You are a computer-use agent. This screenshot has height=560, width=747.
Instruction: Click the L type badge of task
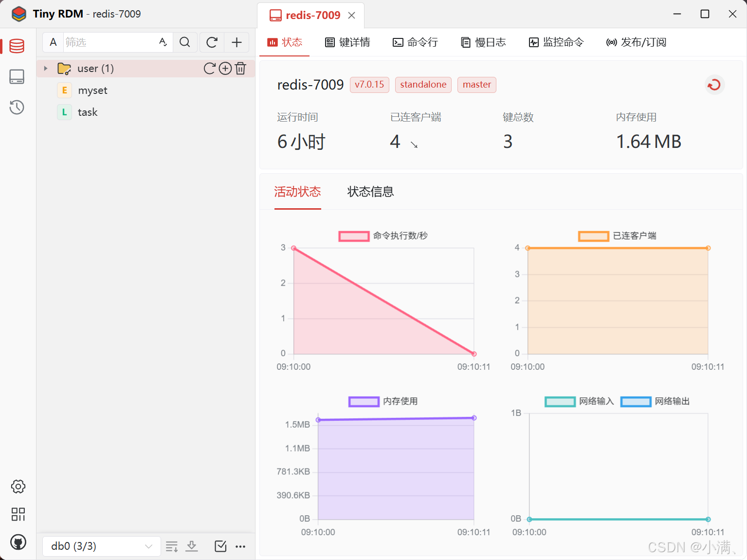coord(64,112)
